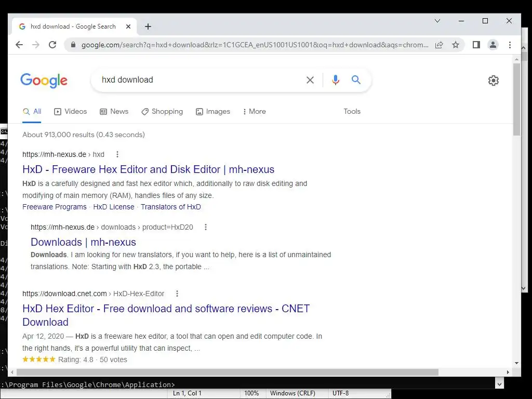Open Google quick settings gear
This screenshot has width=532, height=399.
[x=494, y=81]
